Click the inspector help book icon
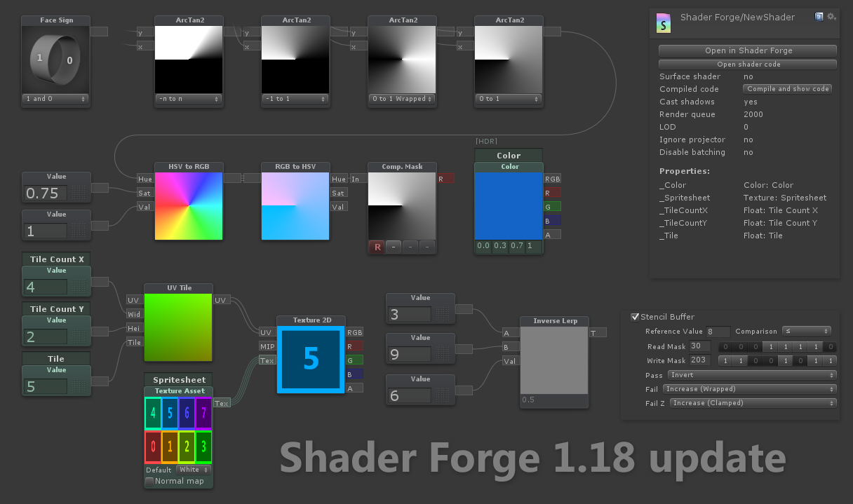 [819, 17]
